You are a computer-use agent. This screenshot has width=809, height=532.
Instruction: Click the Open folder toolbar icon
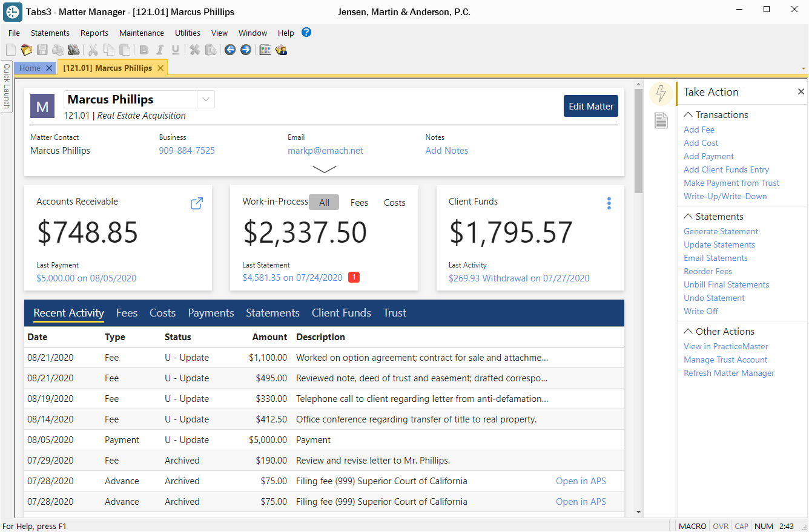click(27, 50)
